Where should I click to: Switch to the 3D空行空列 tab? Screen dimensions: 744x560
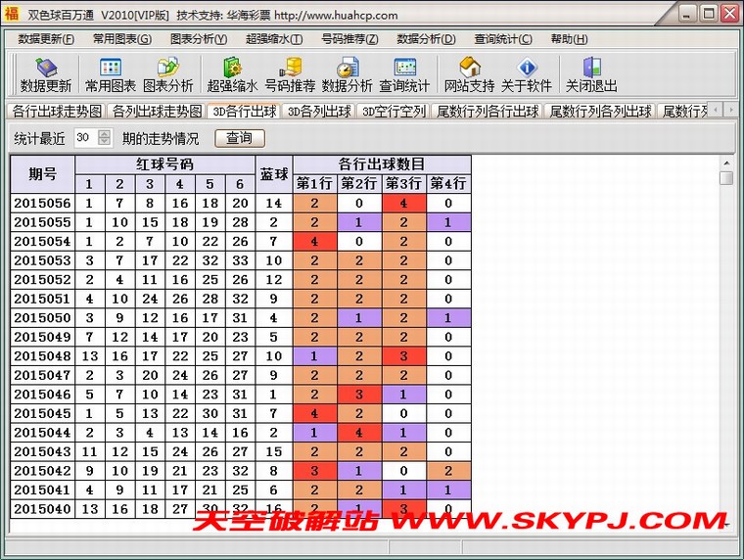click(394, 112)
